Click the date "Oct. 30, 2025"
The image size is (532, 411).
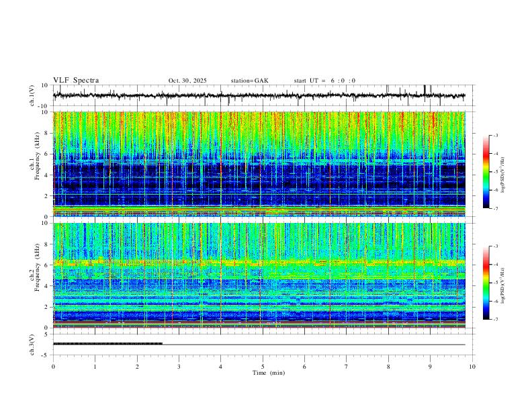coord(187,81)
